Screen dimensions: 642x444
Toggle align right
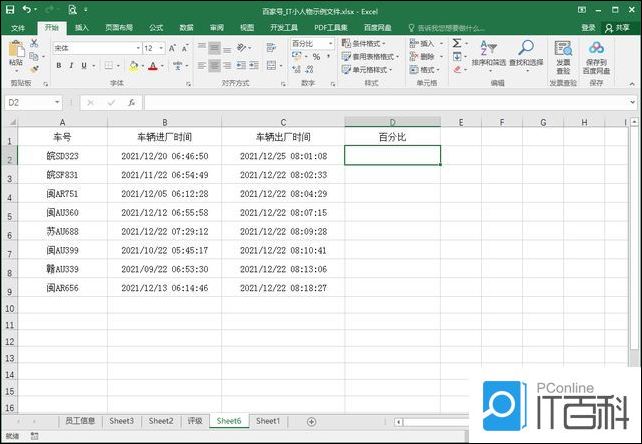(227, 65)
